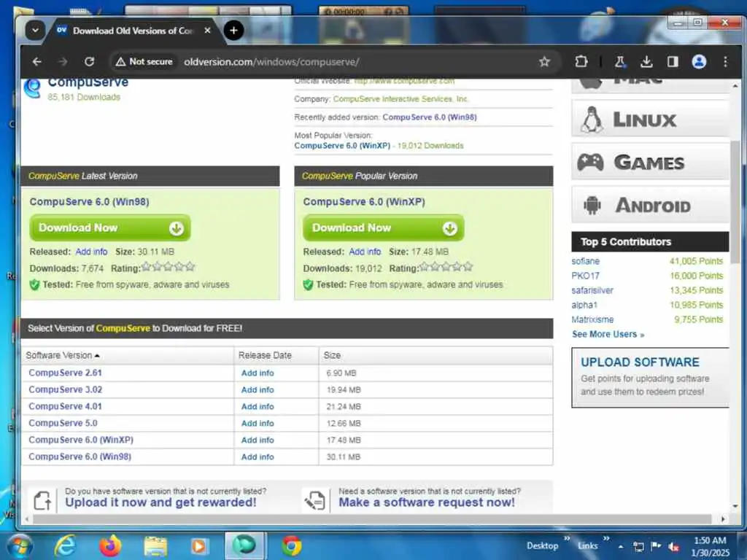Open the Upload Software panel
The height and width of the screenshot is (560, 747).
[x=650, y=378]
